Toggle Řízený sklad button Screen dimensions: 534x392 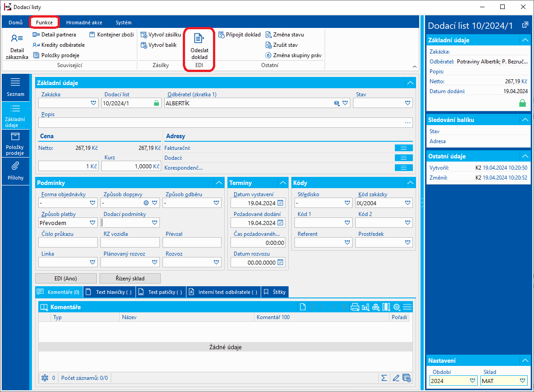130,278
